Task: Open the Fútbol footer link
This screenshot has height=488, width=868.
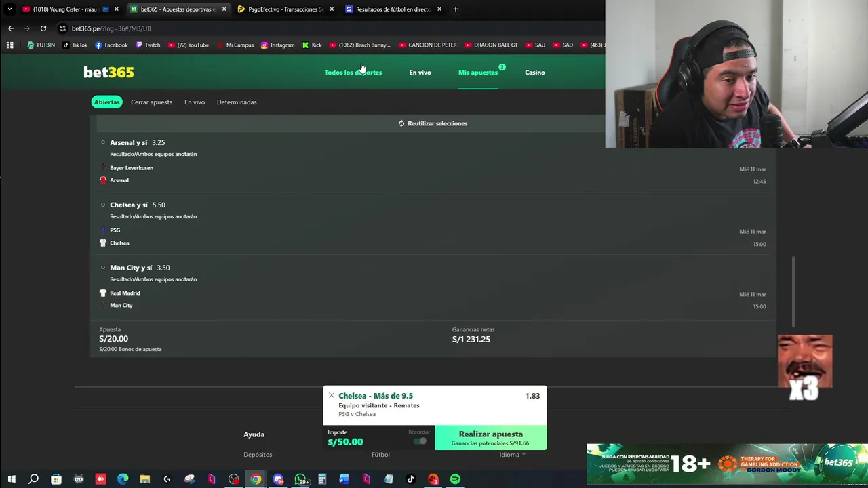Action: pyautogui.click(x=380, y=455)
